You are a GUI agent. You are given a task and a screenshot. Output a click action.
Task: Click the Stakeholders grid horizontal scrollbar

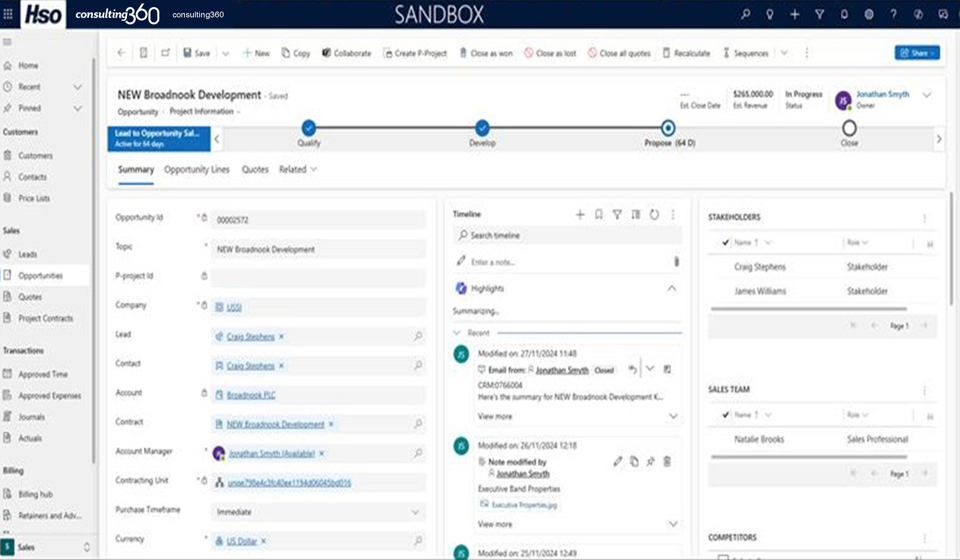[x=809, y=309]
